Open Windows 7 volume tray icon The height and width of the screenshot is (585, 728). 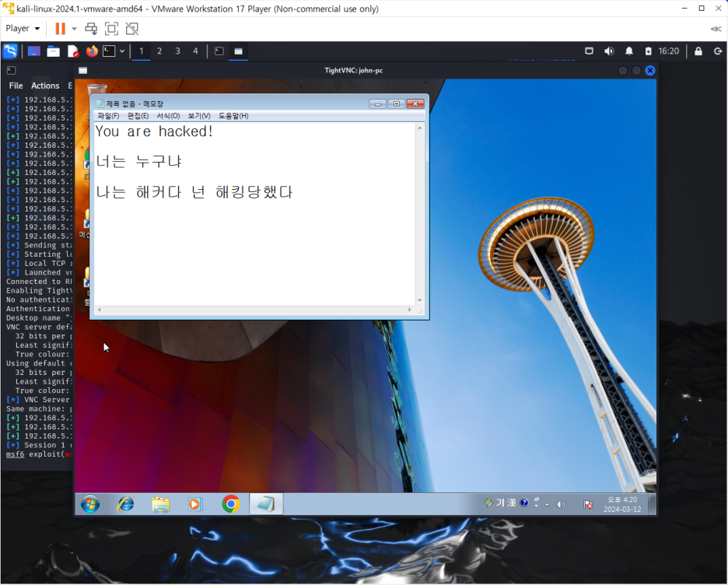coord(561,504)
